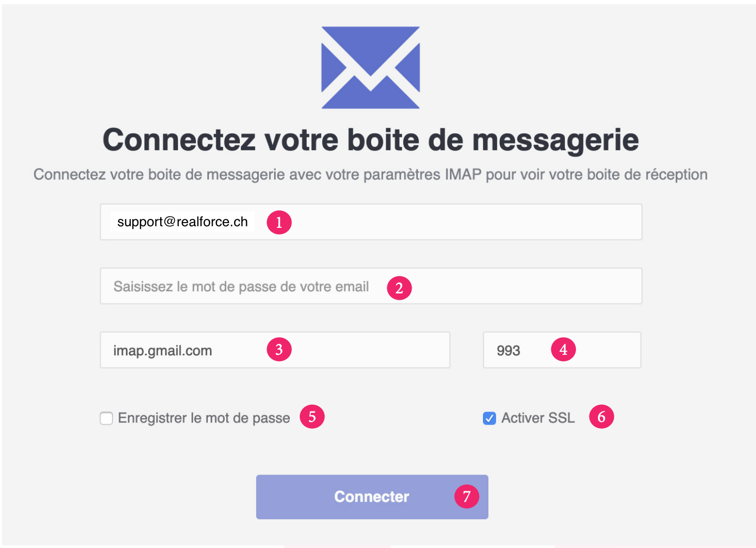The height and width of the screenshot is (548, 756).
Task: Click the support@realforce.ch address text
Action: [183, 222]
